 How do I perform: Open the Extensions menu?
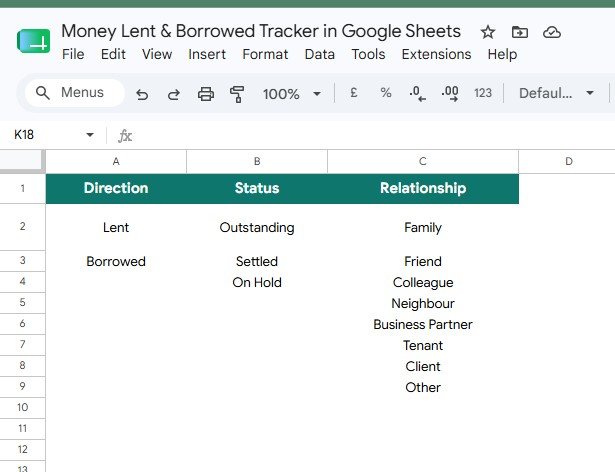pyautogui.click(x=436, y=54)
